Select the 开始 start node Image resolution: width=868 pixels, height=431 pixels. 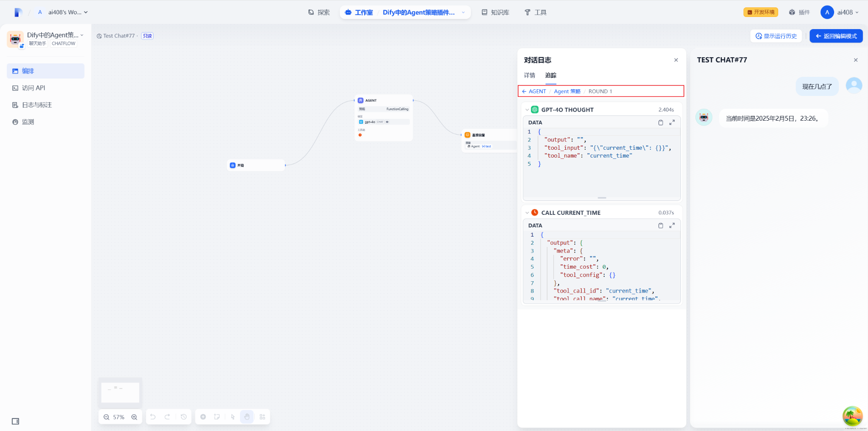[256, 165]
